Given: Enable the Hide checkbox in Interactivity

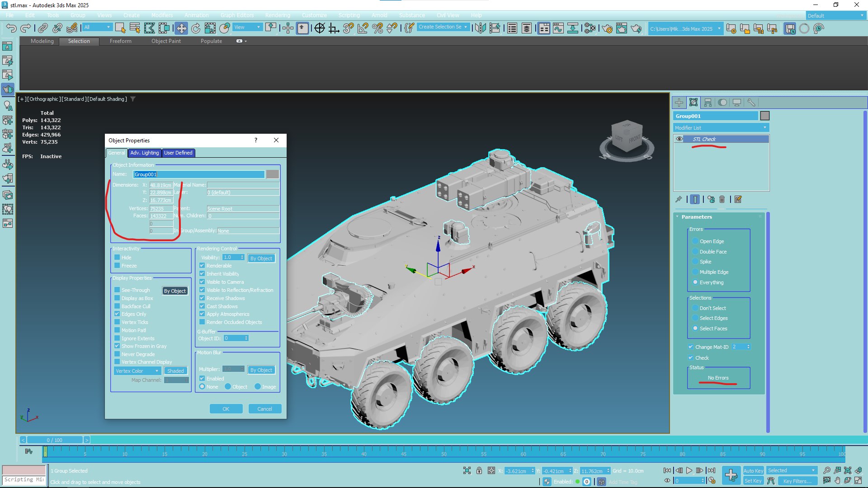Looking at the screenshot, I should 117,258.
